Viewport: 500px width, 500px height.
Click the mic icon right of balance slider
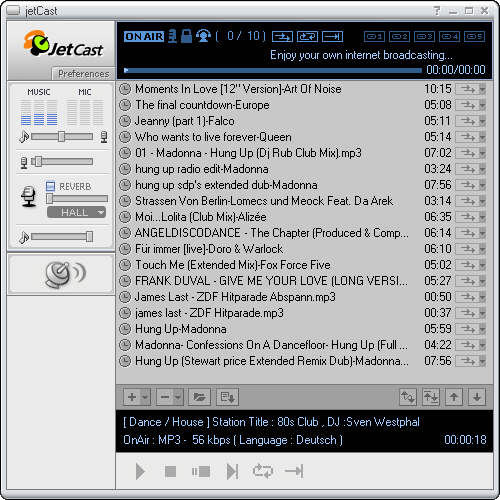104,137
